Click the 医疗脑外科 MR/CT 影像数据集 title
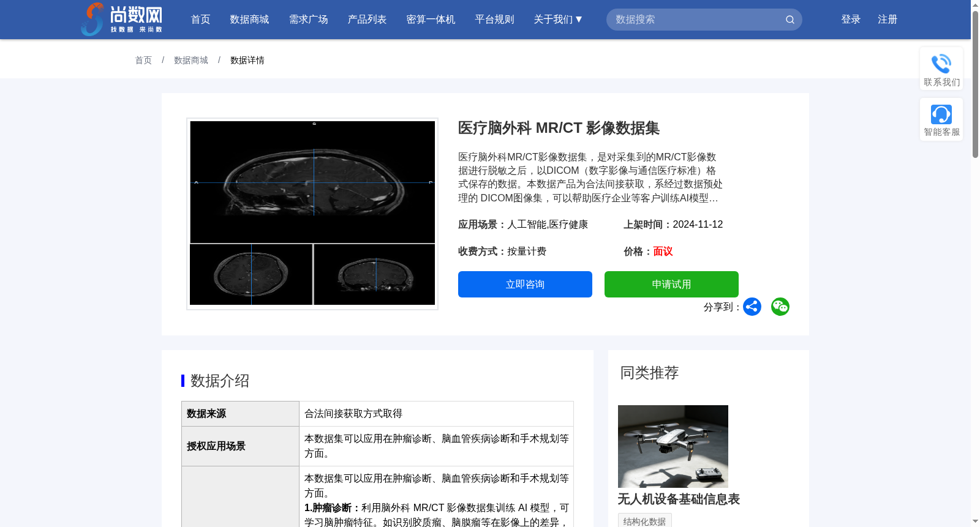 click(559, 128)
